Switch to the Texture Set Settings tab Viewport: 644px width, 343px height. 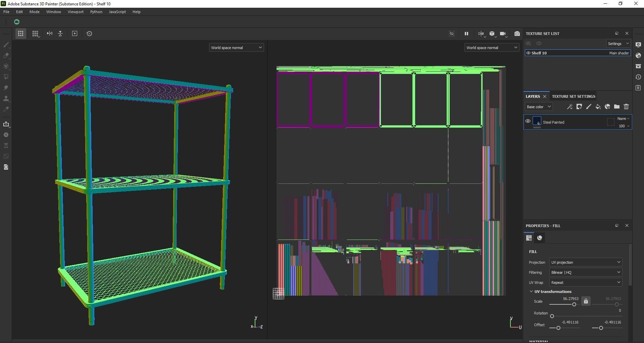tap(574, 96)
